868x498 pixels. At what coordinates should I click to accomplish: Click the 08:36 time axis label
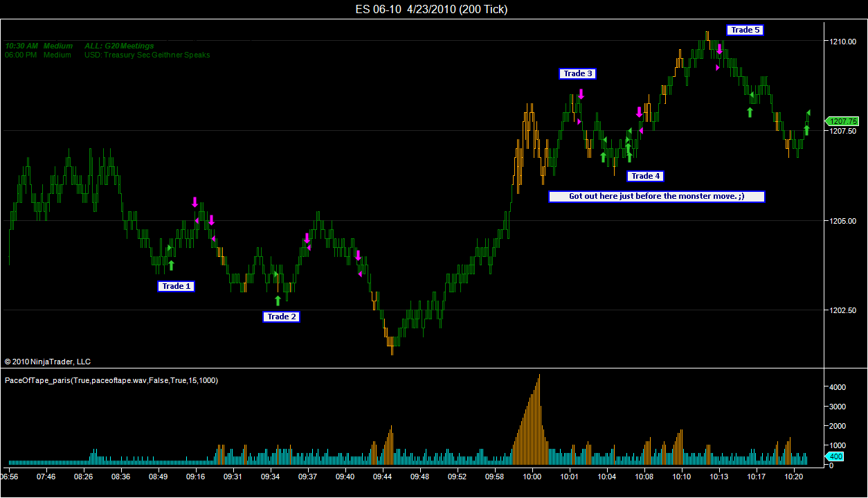[x=121, y=477]
